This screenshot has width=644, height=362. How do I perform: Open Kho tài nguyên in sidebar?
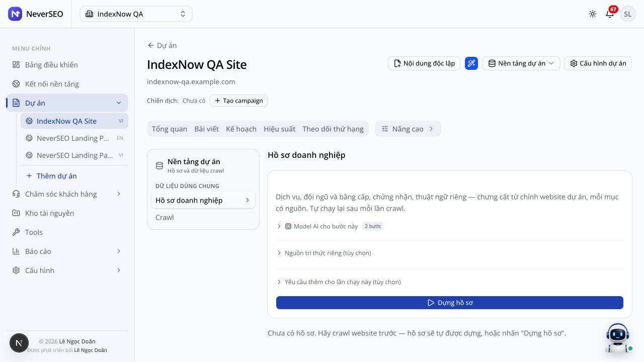point(67,213)
